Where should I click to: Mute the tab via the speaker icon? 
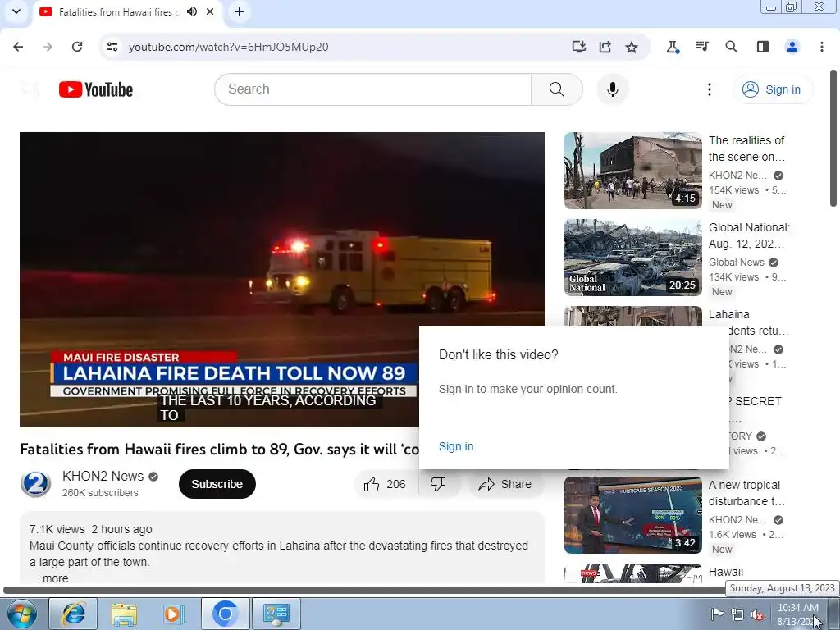191,11
